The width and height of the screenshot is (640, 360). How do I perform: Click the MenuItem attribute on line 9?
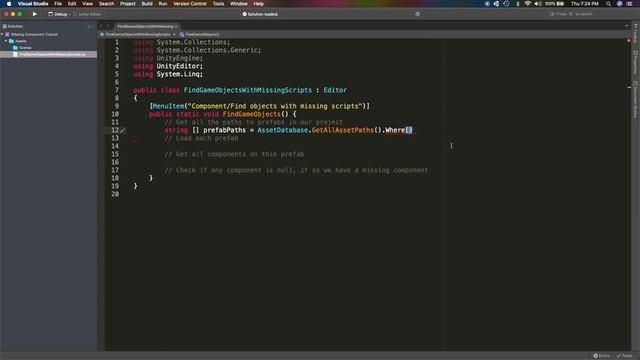pyautogui.click(x=168, y=106)
